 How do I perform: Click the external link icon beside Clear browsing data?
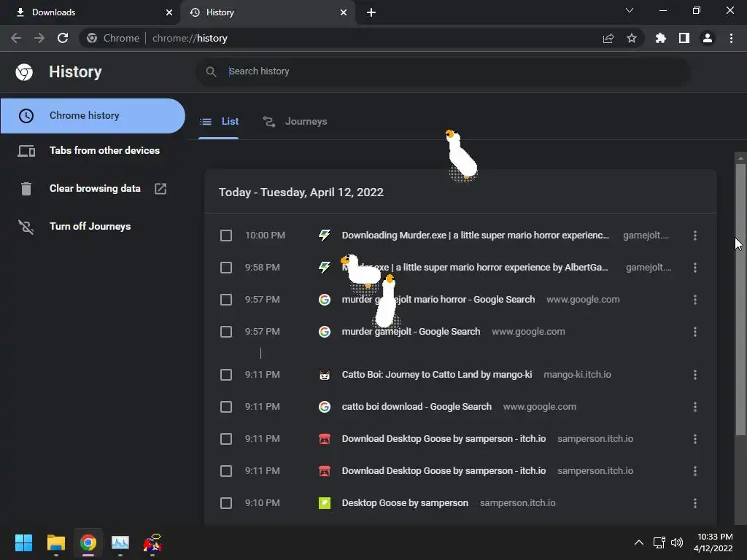point(160,189)
